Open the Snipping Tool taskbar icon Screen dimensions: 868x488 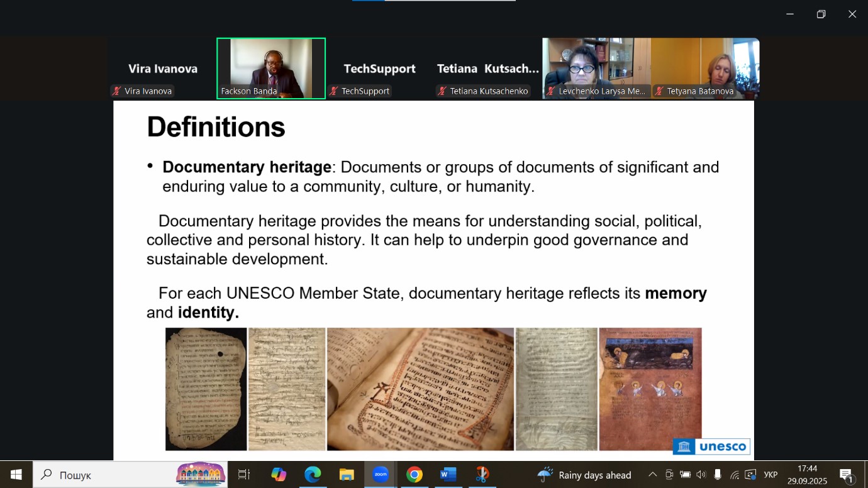482,475
